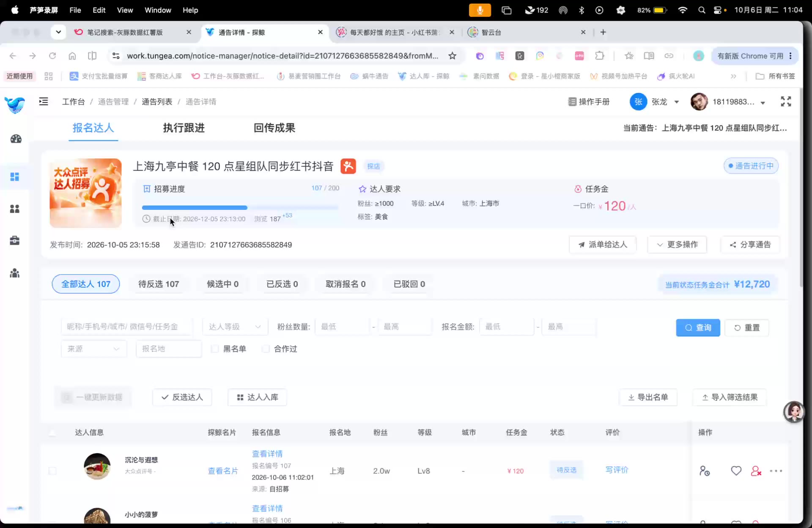Check the 黑名单 checkbox
Screen dimensions: 812x528
215,349
